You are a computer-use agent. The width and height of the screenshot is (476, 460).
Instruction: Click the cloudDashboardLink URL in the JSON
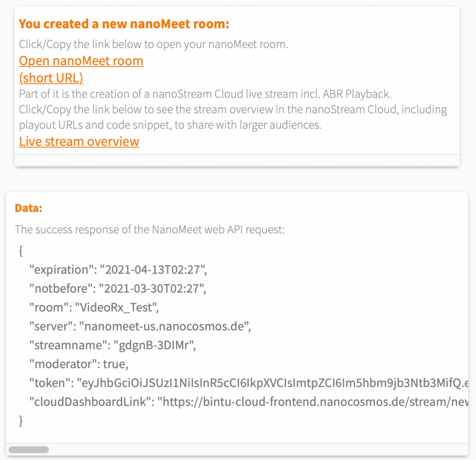point(311,402)
